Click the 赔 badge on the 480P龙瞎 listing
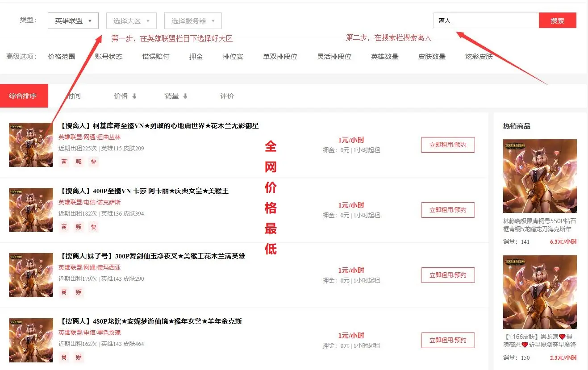 tap(79, 357)
